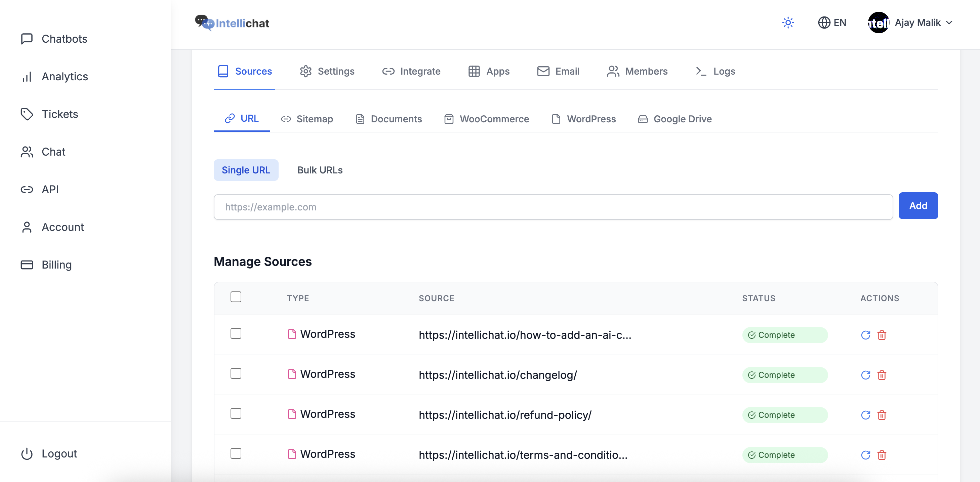The width and height of the screenshot is (980, 482).
Task: Open the Chatbots section in sidebar
Action: click(x=64, y=38)
